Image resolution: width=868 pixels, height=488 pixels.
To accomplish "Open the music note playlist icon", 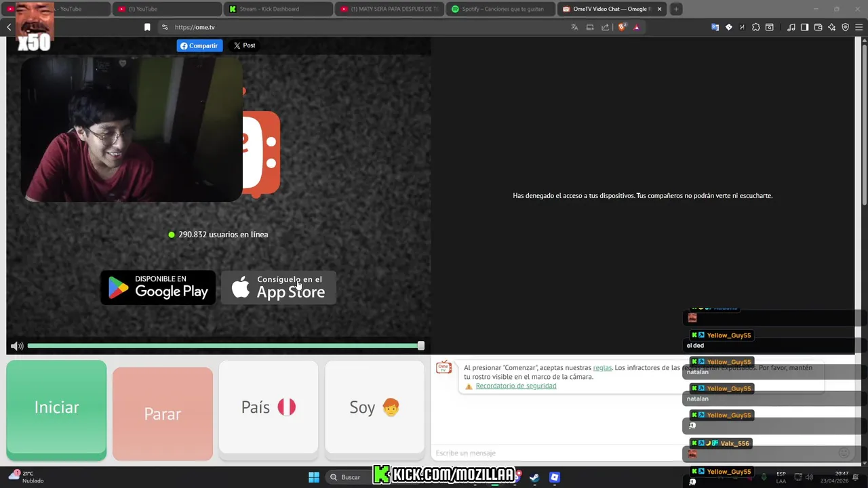I will click(x=791, y=27).
